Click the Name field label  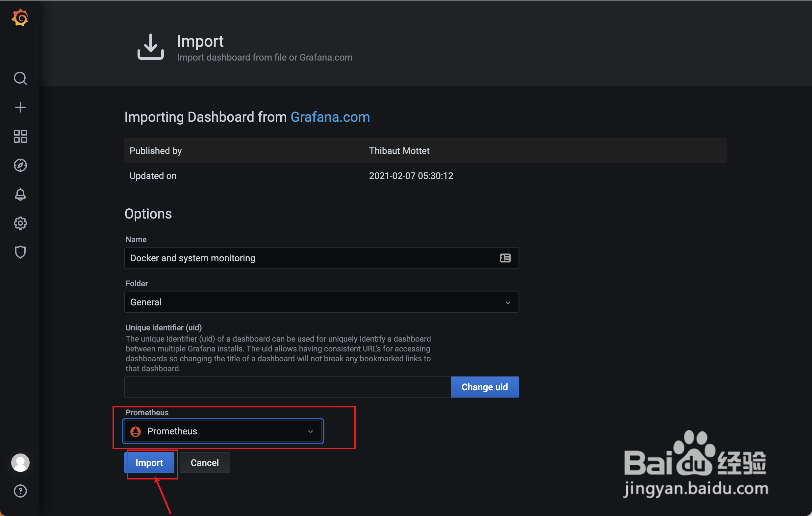click(136, 240)
